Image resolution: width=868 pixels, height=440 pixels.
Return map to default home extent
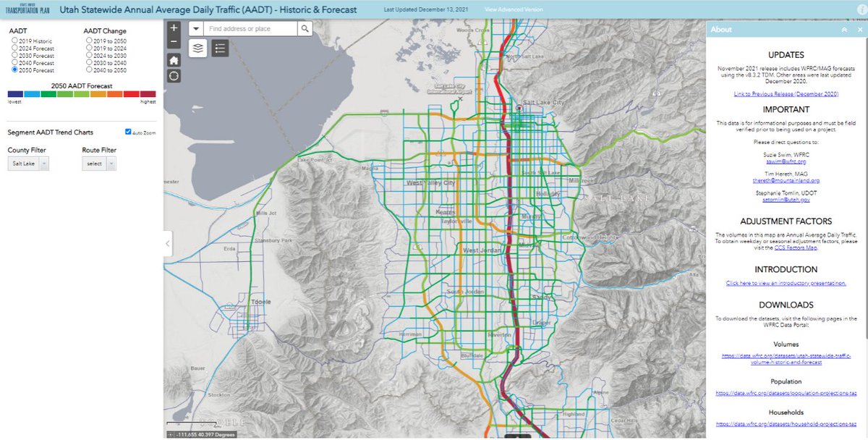tap(174, 60)
